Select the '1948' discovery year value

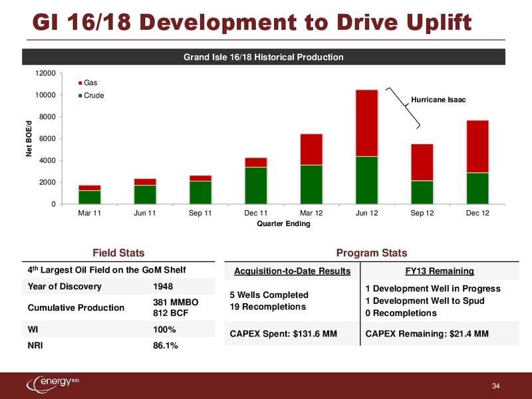[x=163, y=287]
